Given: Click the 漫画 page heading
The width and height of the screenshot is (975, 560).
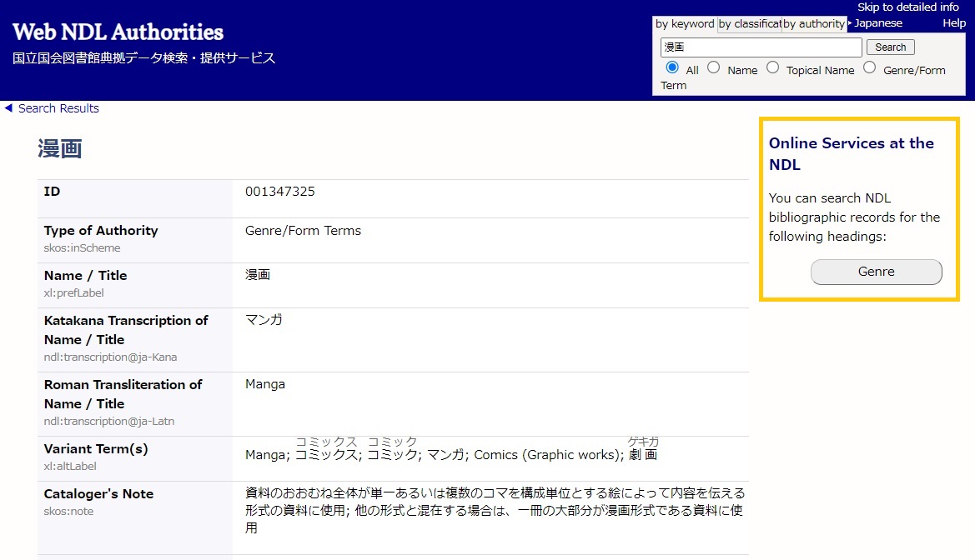Looking at the screenshot, I should (x=60, y=149).
